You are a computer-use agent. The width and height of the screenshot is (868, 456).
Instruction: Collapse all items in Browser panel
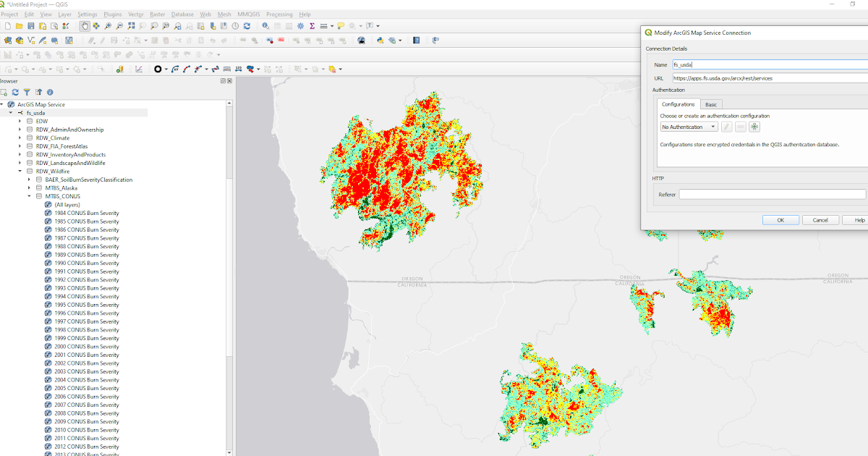[x=38, y=92]
